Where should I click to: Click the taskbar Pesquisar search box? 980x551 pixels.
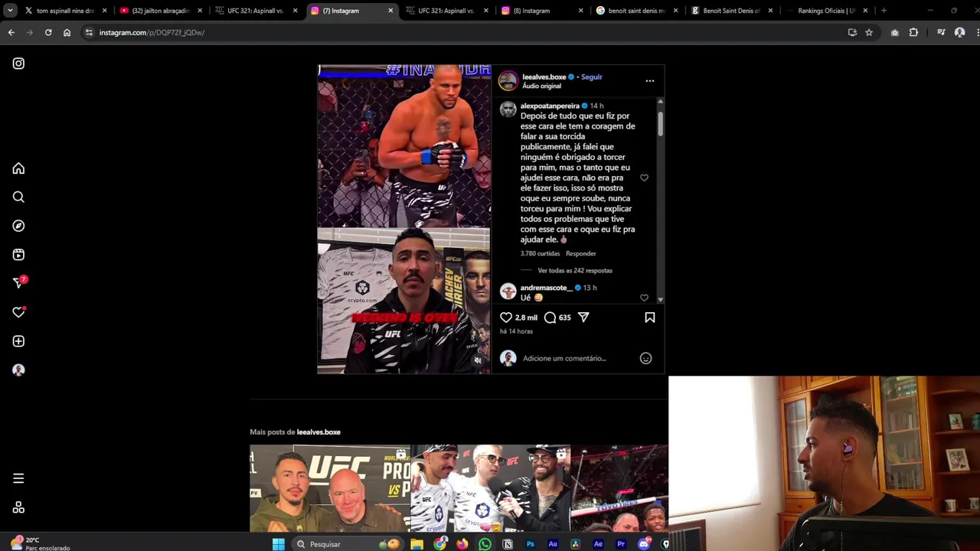tap(346, 544)
